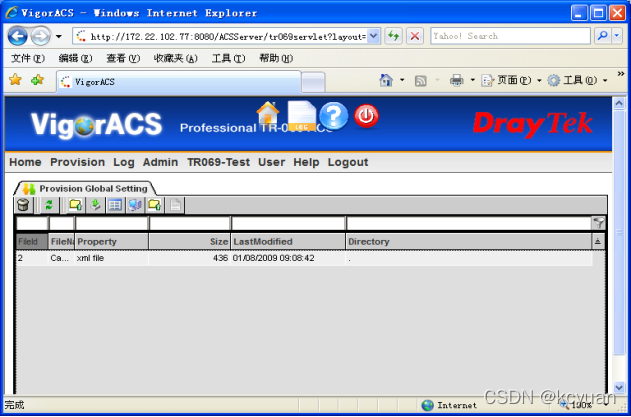The width and height of the screenshot is (631, 417).
Task: Open the address bar dropdown arrow
Action: tap(373, 36)
